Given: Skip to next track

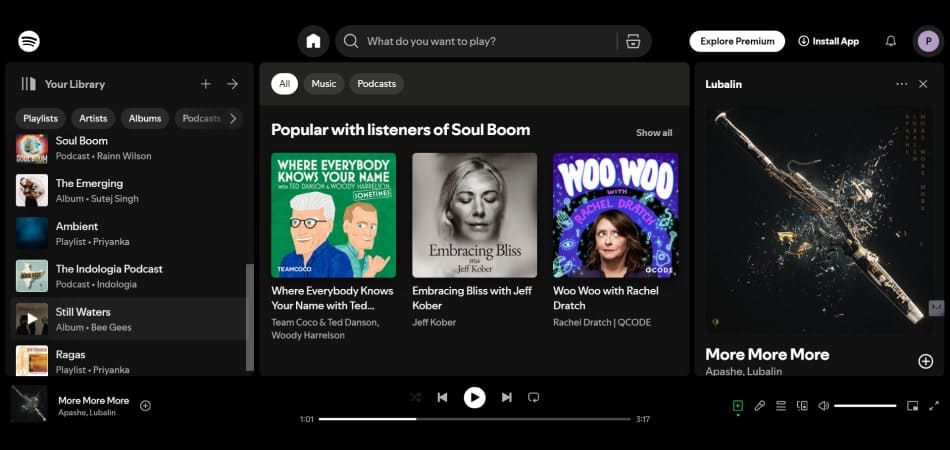Looking at the screenshot, I should click(x=507, y=398).
